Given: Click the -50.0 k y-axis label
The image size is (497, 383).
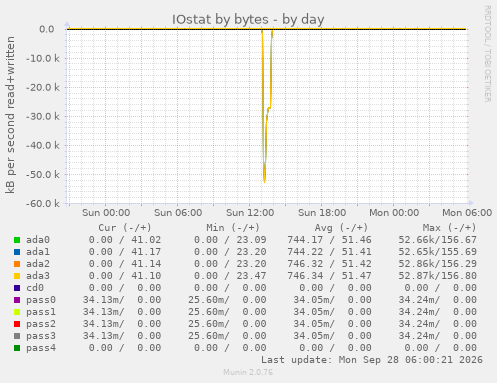Looking at the screenshot, I should (43, 175).
